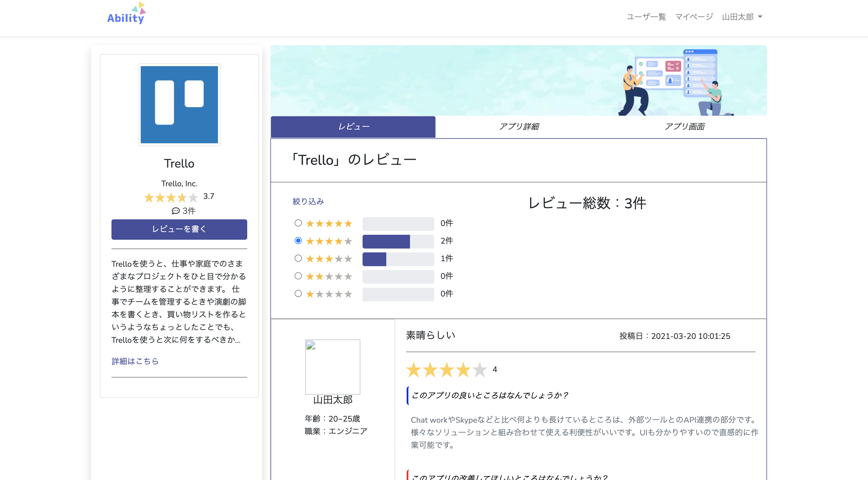
Task: Open the 詳細はこちら link
Action: [135, 361]
